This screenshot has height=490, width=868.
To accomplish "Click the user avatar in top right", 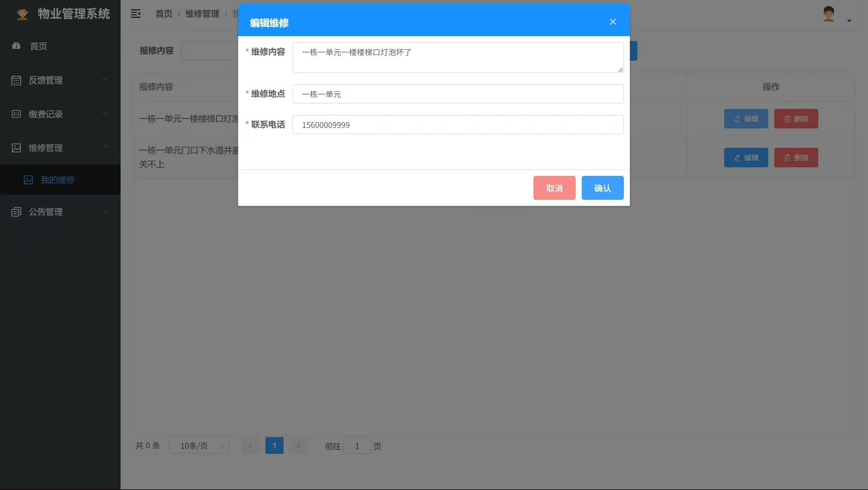I will click(828, 14).
